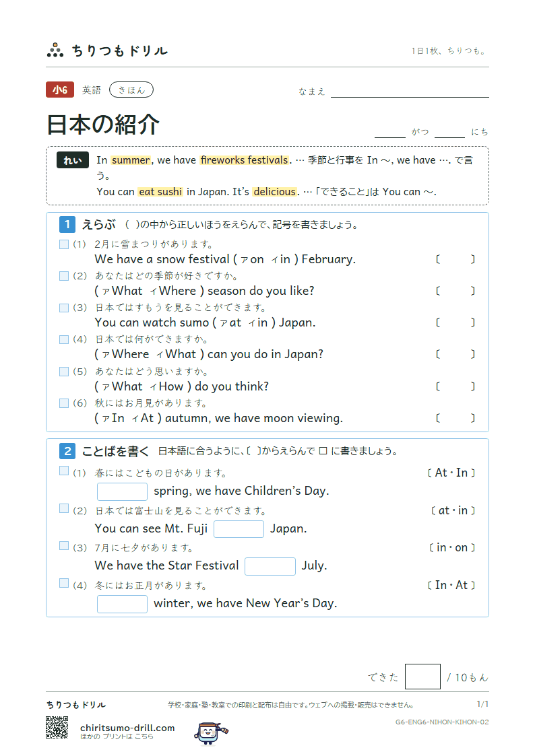Viewport: 535px width, 756px height.
Task: Click the ことばを書く section heading
Action: click(116, 451)
